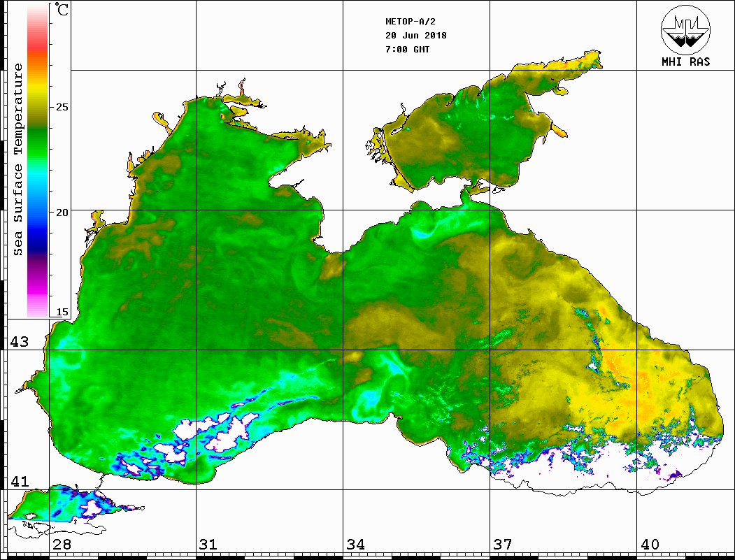The height and width of the screenshot is (560, 735).
Task: Click the '7:00 GMT' time text
Action: pyautogui.click(x=407, y=49)
